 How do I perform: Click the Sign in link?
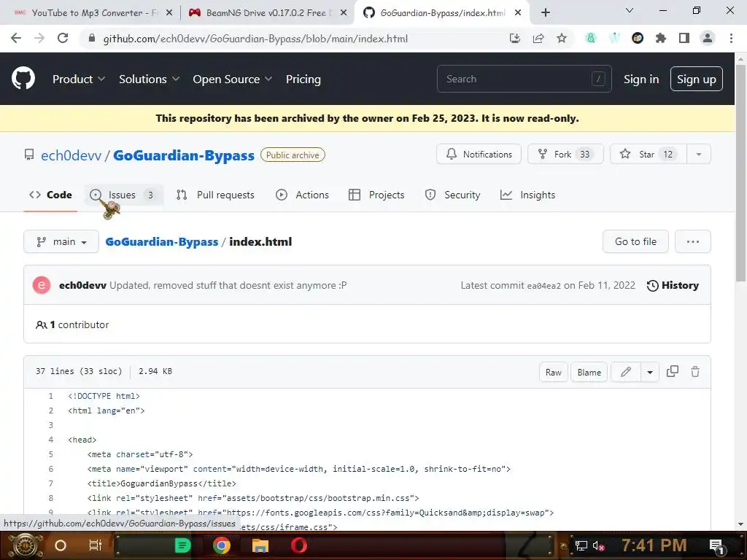point(641,79)
